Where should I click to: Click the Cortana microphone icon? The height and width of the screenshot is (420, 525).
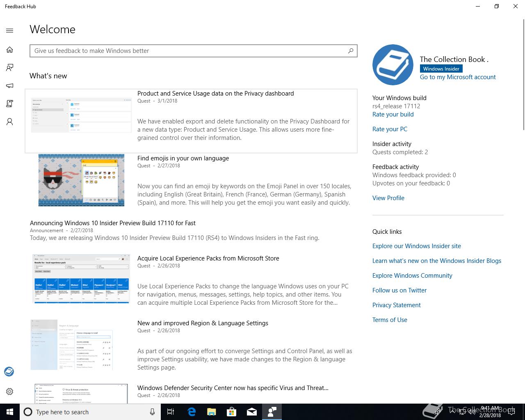tap(152, 412)
